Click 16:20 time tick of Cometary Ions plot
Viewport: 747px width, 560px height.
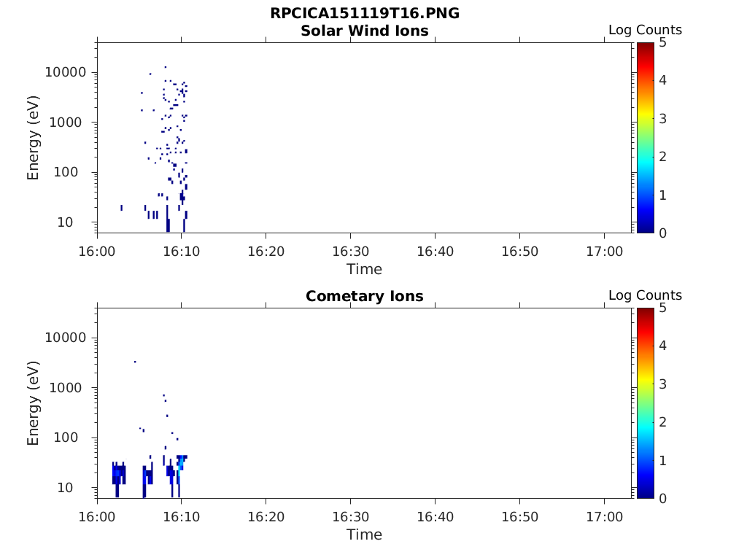(x=266, y=517)
